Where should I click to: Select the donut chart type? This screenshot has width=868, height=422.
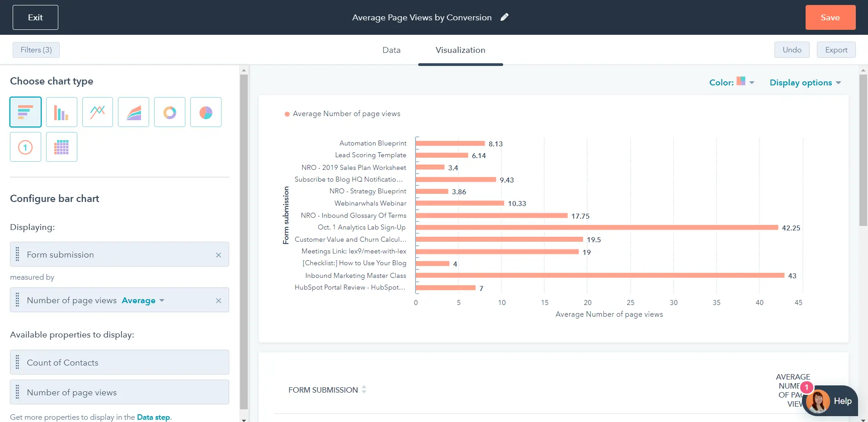[170, 112]
